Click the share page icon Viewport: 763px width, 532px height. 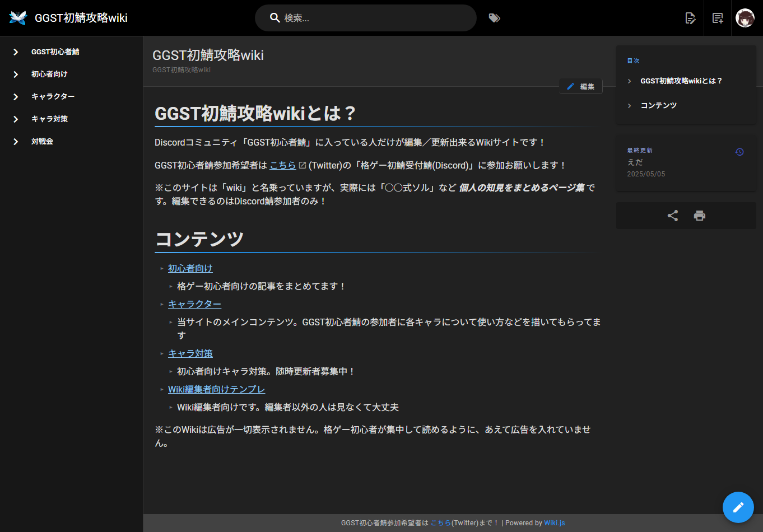pyautogui.click(x=673, y=216)
